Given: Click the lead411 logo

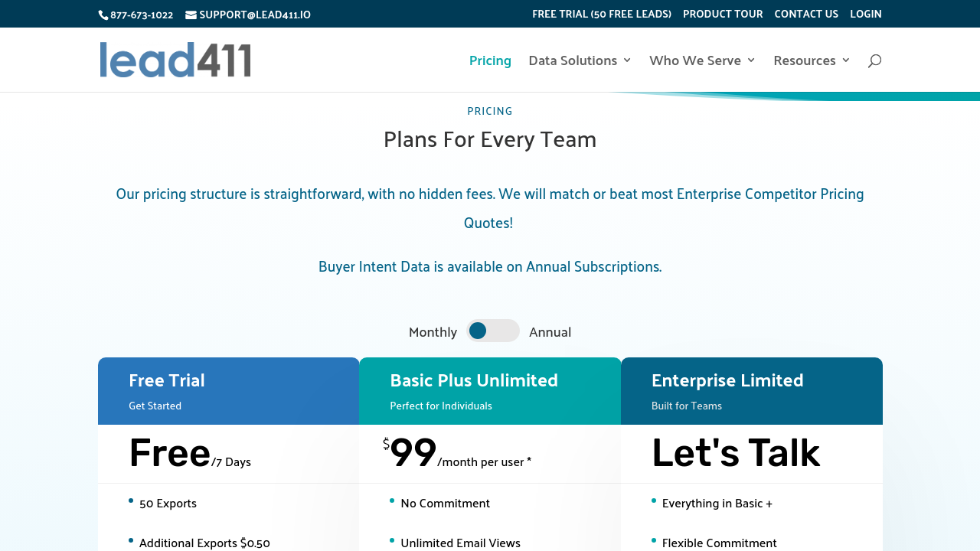Looking at the screenshot, I should pos(175,60).
